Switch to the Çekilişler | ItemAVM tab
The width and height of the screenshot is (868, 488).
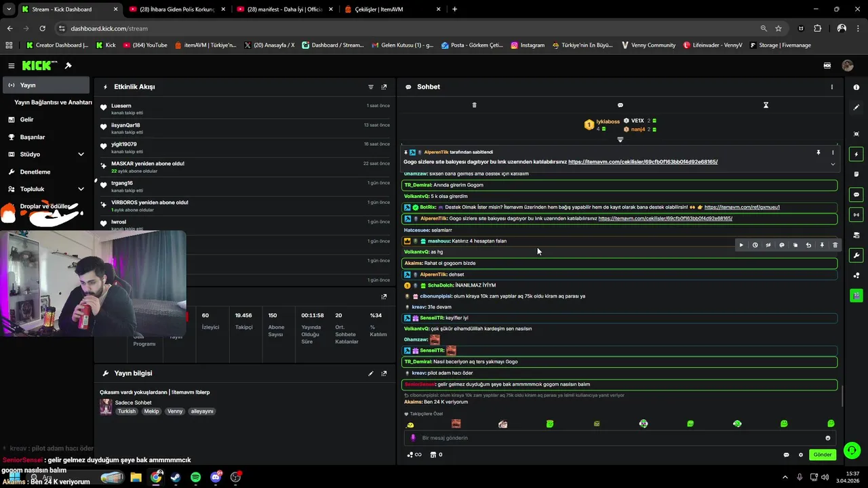click(392, 9)
